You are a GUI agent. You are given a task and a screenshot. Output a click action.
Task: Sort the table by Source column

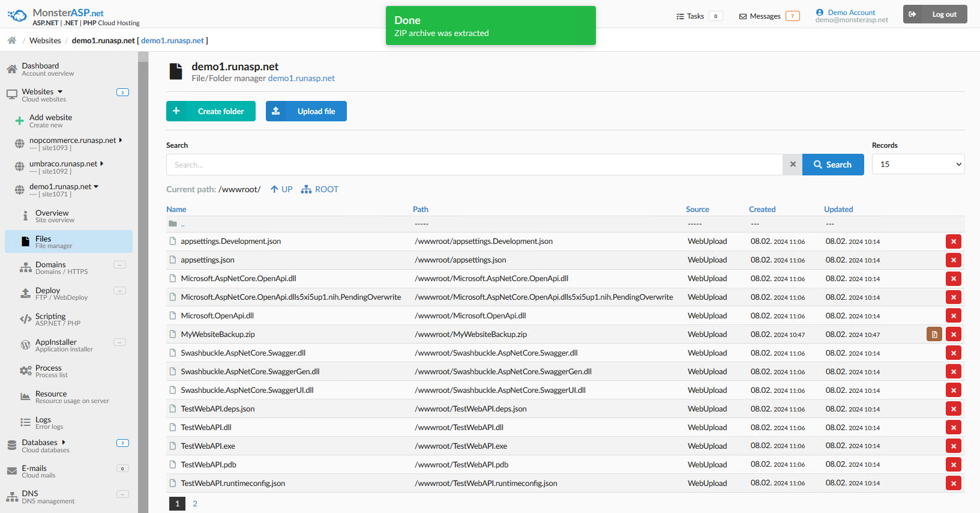coord(697,209)
